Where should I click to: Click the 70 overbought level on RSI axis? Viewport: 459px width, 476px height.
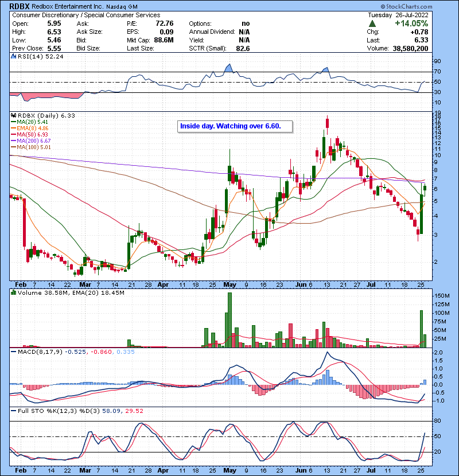click(437, 72)
